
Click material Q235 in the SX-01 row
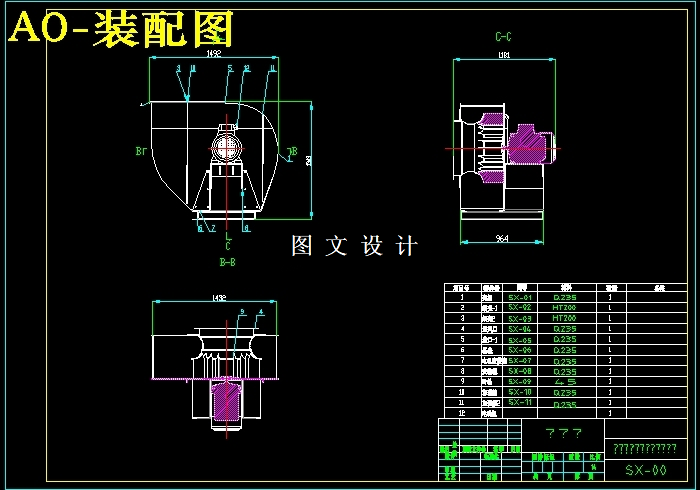tap(565, 297)
